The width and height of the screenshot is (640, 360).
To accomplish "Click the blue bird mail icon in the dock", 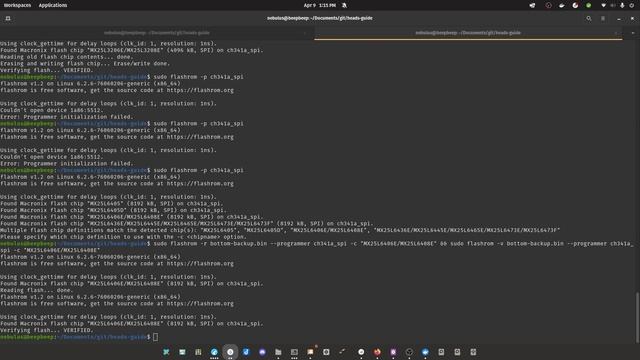I will (x=425, y=352).
